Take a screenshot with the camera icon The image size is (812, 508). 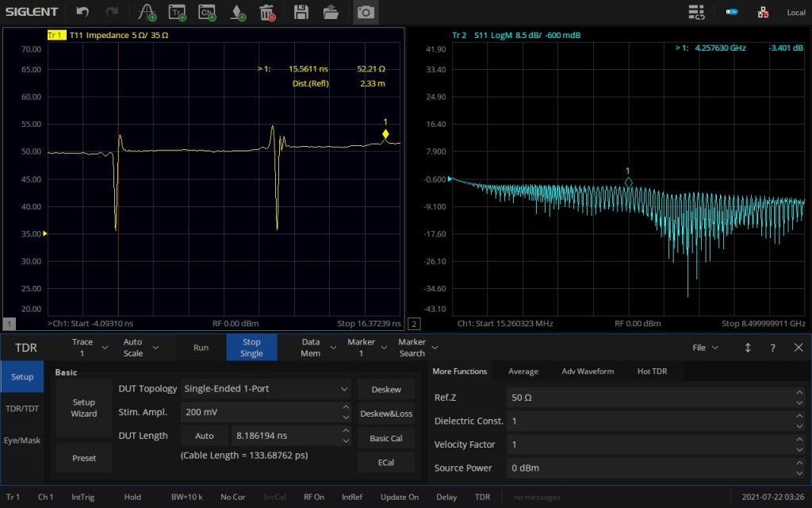click(366, 12)
